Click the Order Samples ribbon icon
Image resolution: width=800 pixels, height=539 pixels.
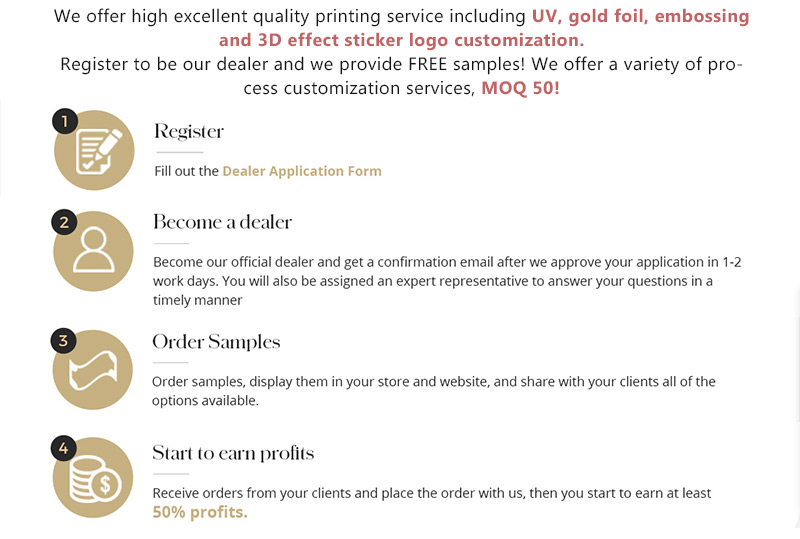[94, 370]
